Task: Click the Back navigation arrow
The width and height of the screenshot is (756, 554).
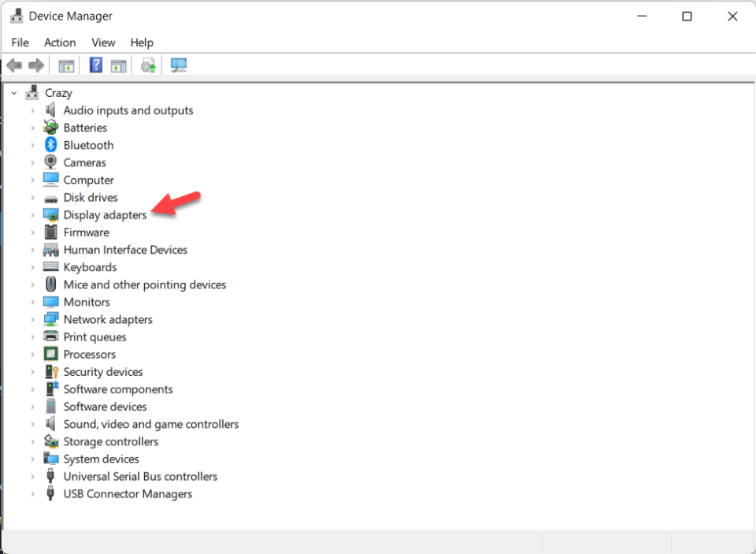Action: click(x=13, y=65)
